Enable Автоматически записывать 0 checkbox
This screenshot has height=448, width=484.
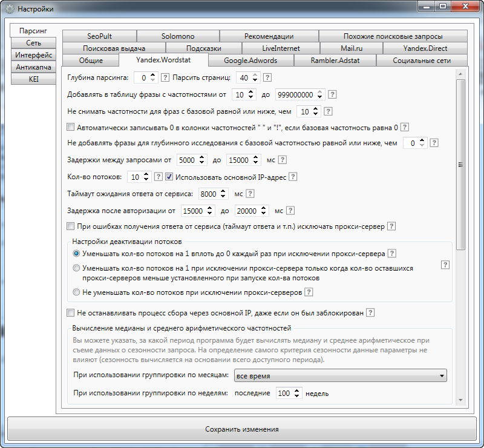click(x=71, y=127)
